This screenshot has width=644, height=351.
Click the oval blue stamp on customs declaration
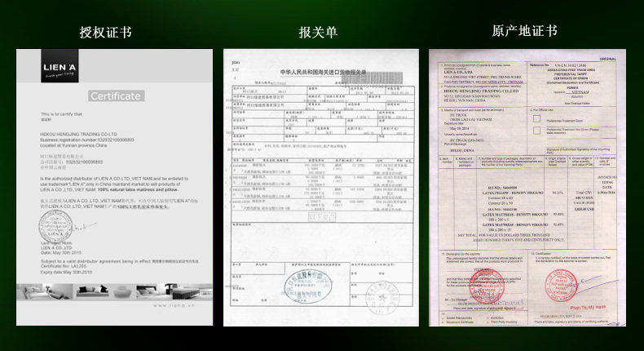tap(308, 287)
